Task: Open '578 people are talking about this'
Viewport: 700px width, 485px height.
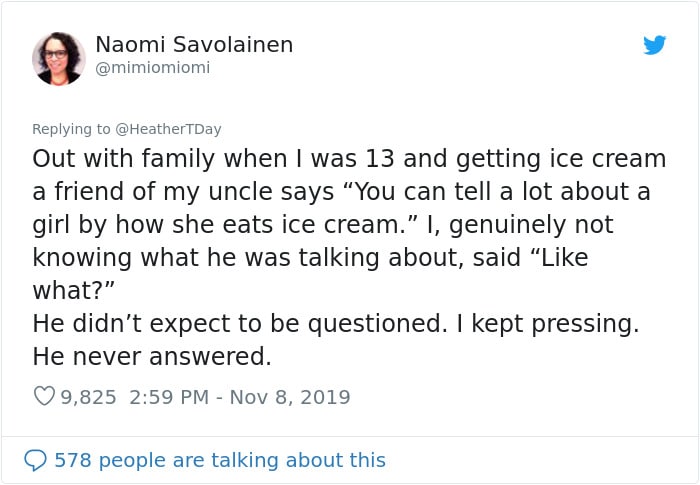Action: [x=220, y=460]
